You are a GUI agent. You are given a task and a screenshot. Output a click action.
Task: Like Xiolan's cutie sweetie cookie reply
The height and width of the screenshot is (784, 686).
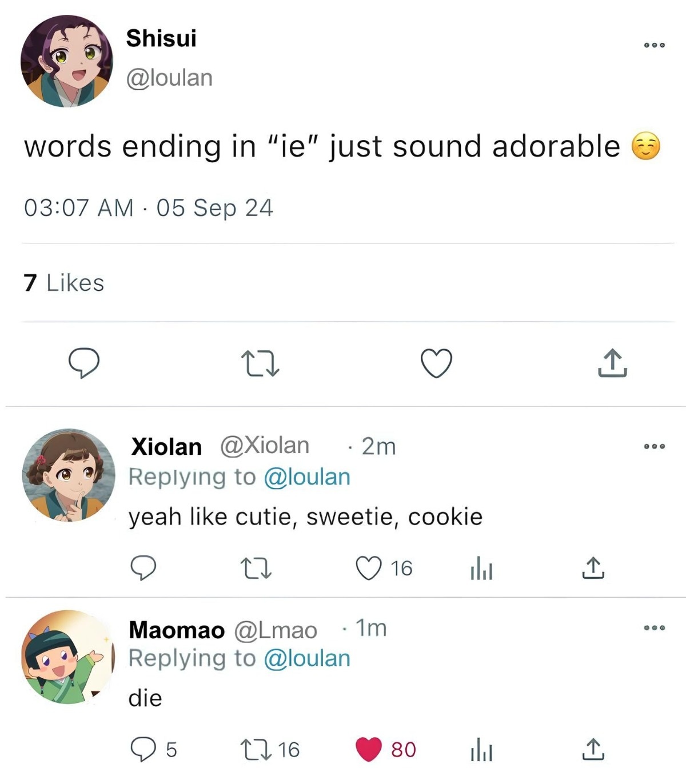tap(369, 568)
